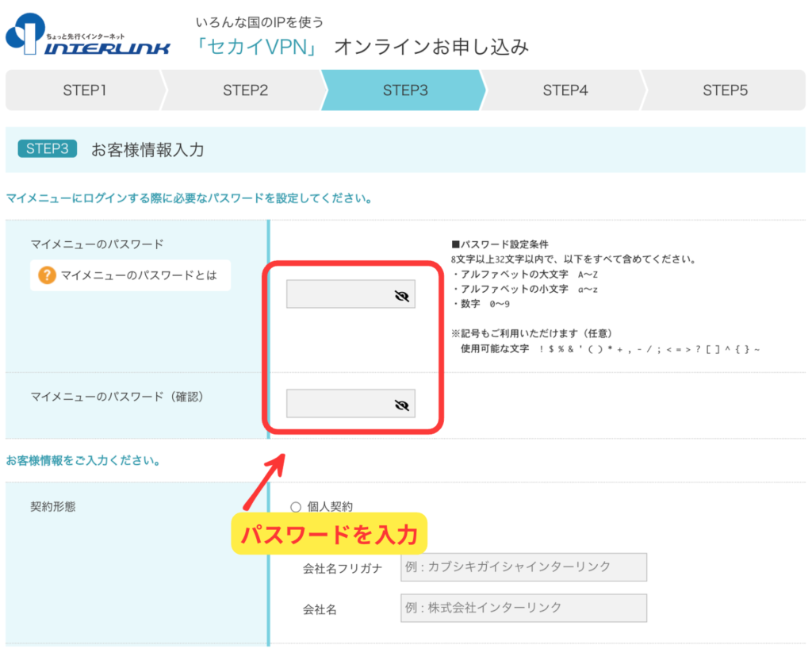
Task: Click the teal STEP3 badge beside お客様情報入力
Action: [47, 149]
